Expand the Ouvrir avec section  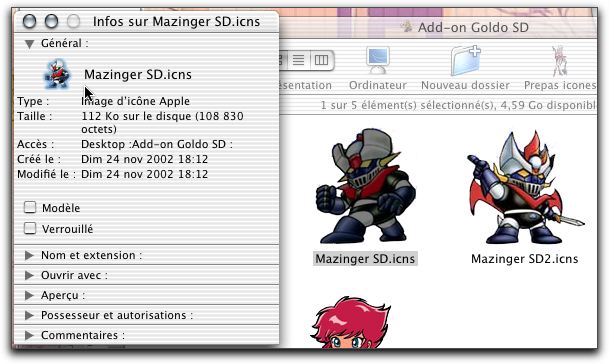click(x=29, y=275)
